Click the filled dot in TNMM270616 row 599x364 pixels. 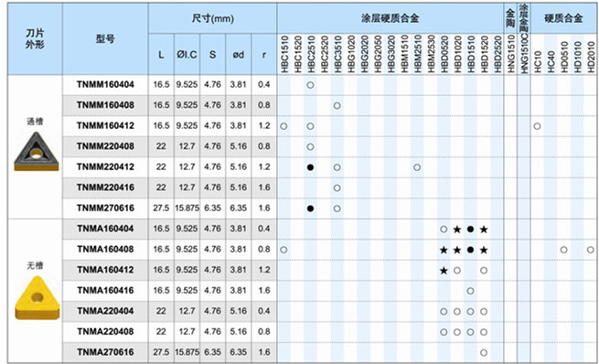[310, 209]
